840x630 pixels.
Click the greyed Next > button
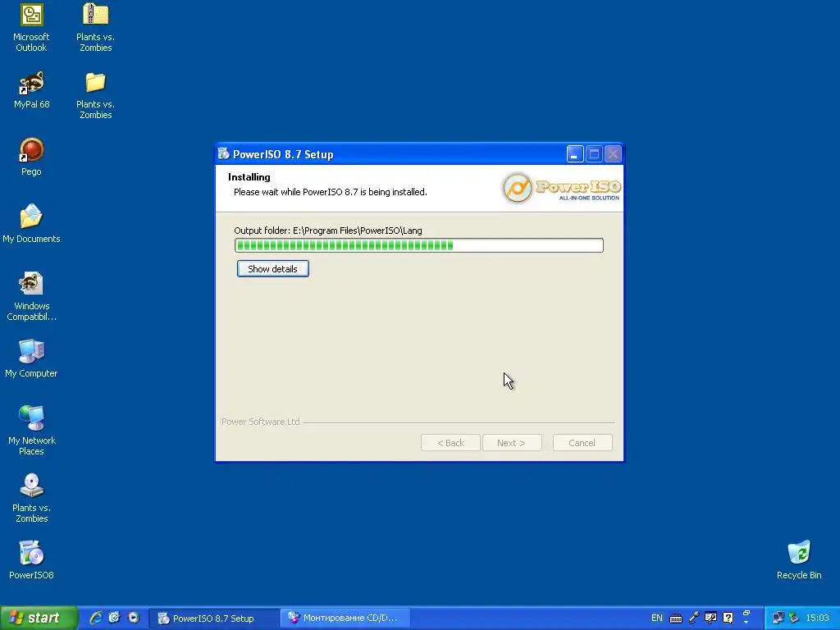tap(512, 443)
